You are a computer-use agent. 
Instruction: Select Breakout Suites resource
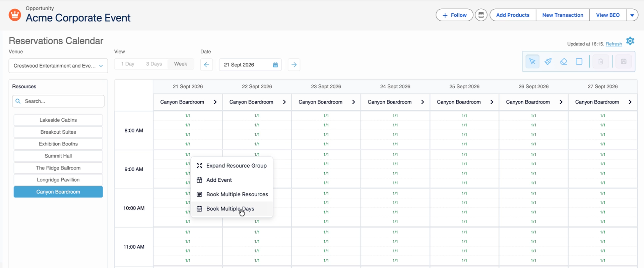58,132
